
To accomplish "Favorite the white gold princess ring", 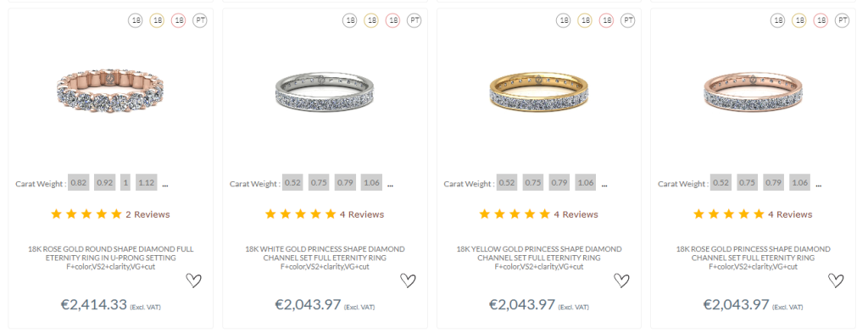I will coord(408,280).
